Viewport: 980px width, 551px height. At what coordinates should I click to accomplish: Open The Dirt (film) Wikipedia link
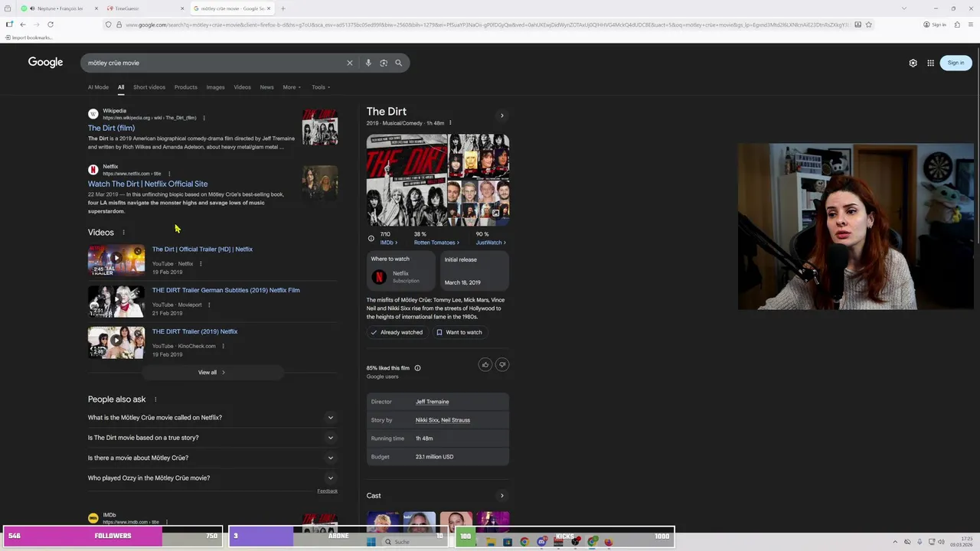click(111, 128)
